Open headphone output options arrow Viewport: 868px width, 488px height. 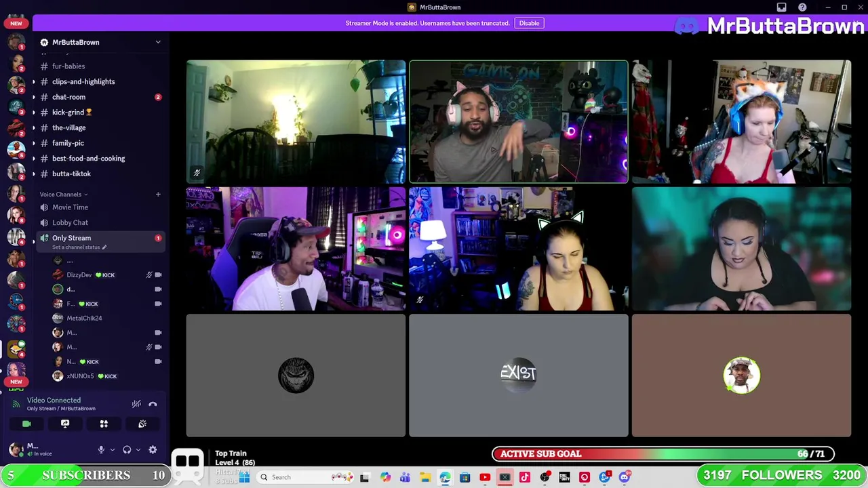138,449
